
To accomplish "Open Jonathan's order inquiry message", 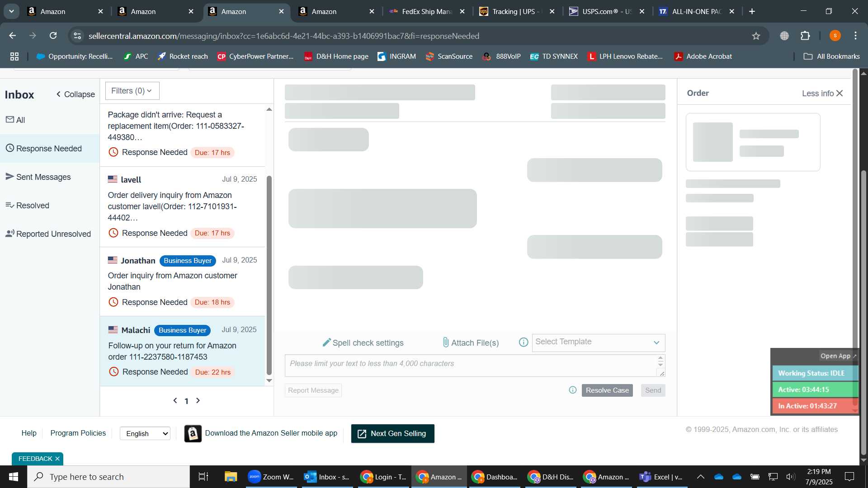I will click(182, 281).
